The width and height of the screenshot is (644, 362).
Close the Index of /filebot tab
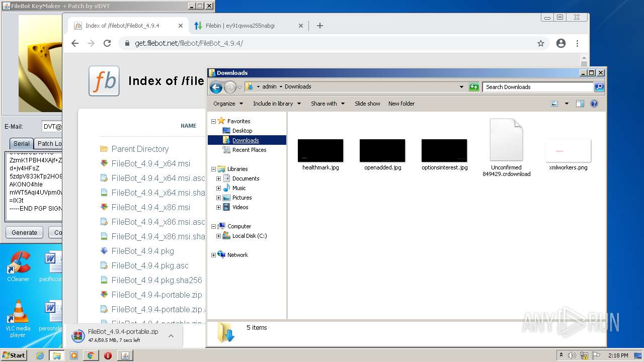click(x=181, y=26)
